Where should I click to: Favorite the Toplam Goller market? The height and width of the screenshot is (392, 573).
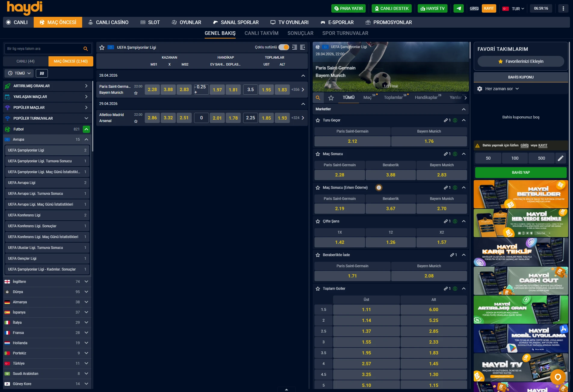318,289
